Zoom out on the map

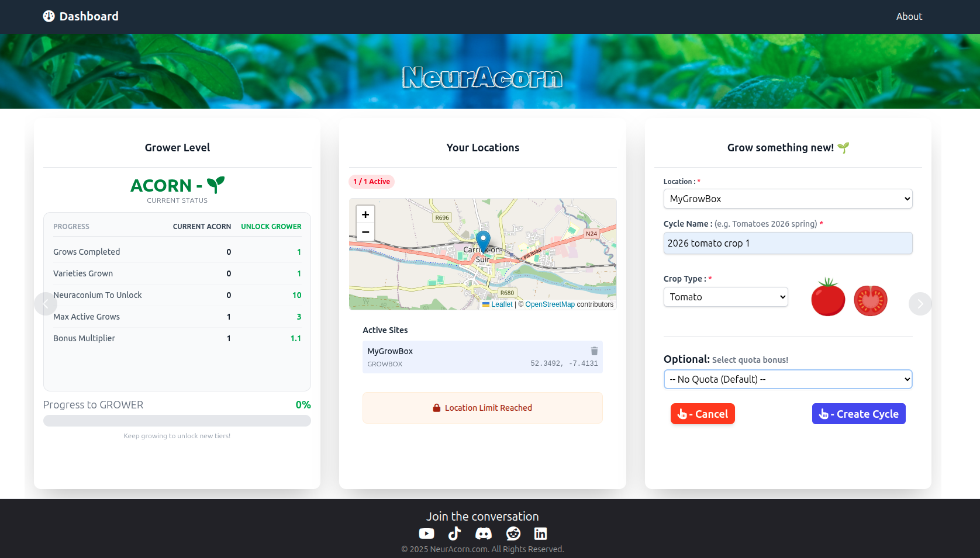point(365,232)
